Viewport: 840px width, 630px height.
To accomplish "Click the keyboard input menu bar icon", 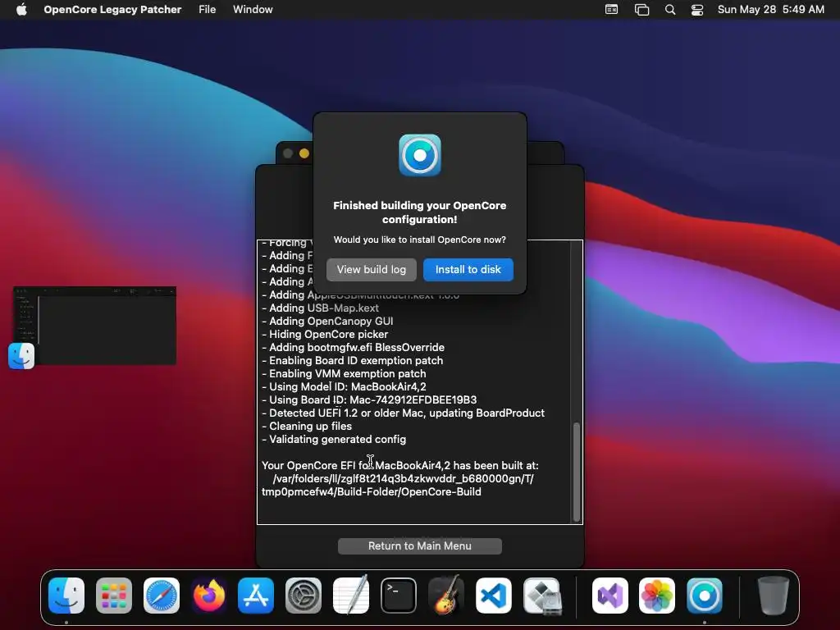I will coord(611,9).
